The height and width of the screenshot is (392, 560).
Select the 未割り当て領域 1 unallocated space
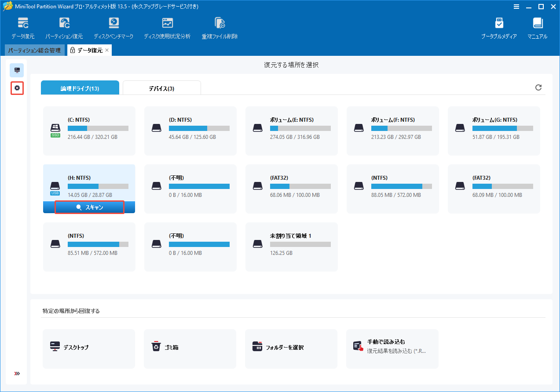click(291, 247)
